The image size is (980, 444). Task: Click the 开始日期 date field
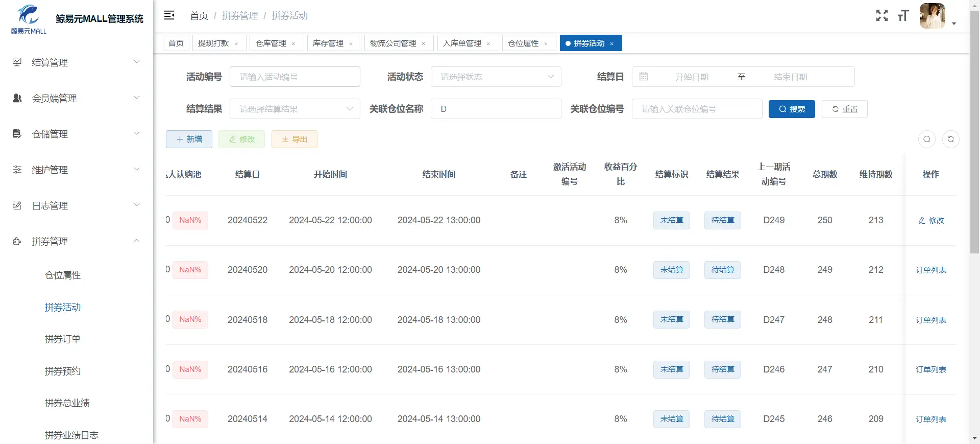click(692, 77)
